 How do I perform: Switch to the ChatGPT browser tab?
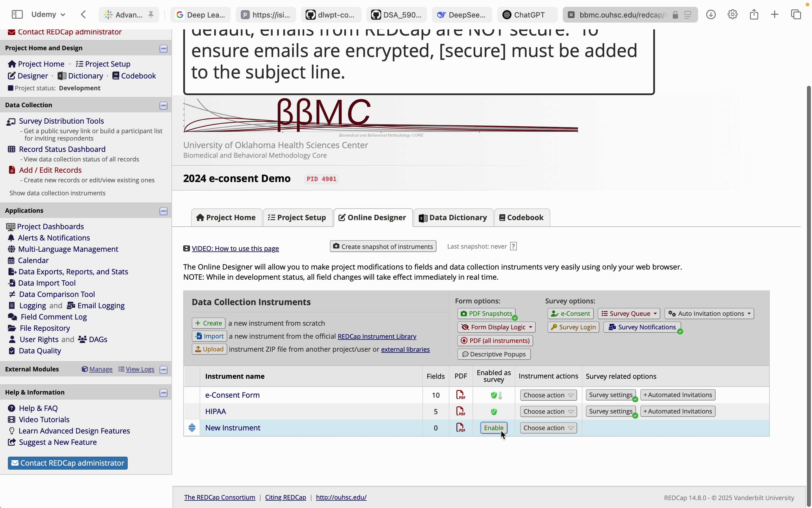coord(527,15)
